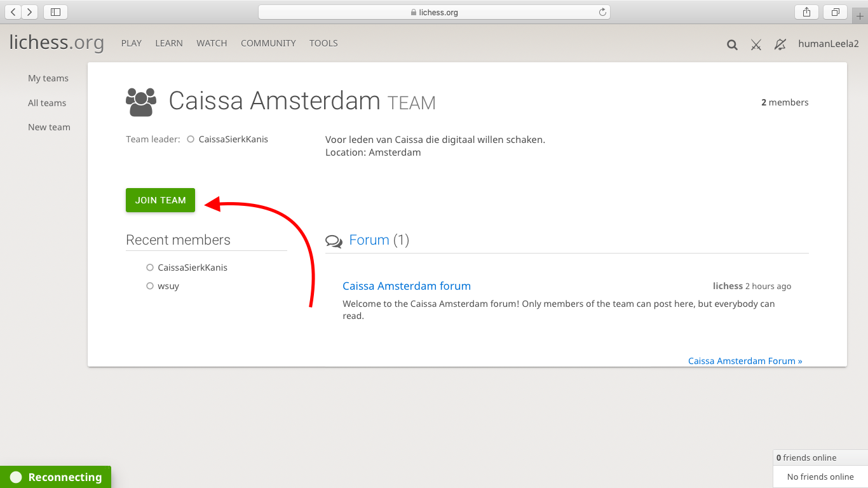Open a new tab with plus button
This screenshot has height=488, width=868.
pyautogui.click(x=860, y=16)
